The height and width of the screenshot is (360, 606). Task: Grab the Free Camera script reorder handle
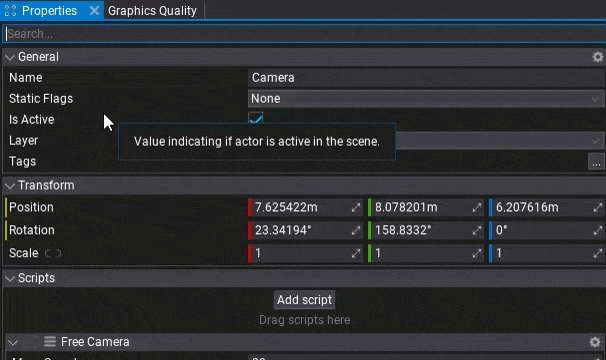(x=50, y=341)
